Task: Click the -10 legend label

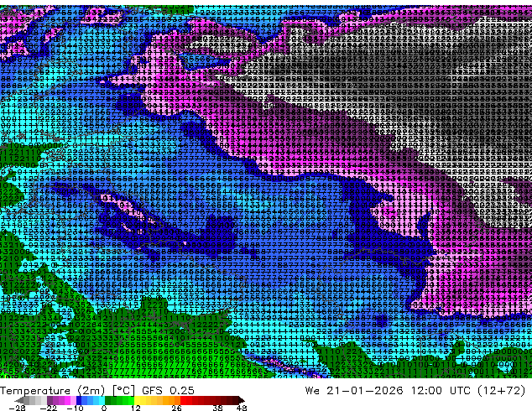Action: (x=76, y=408)
